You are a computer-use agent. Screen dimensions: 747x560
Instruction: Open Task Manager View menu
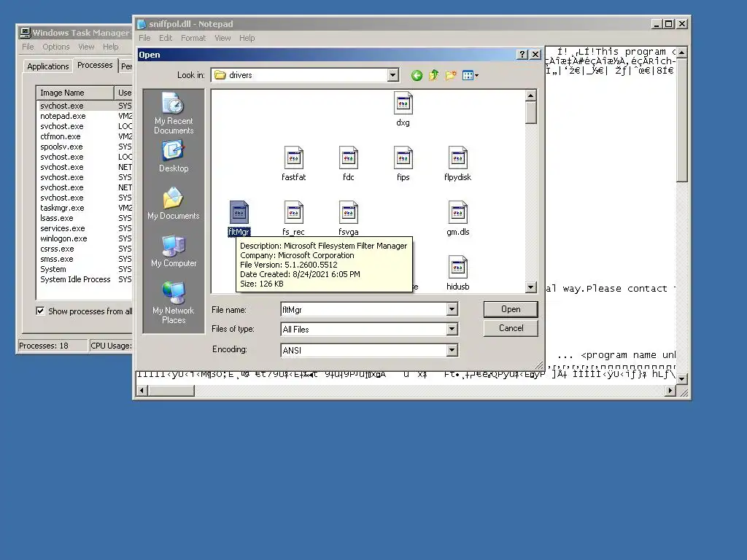(86, 47)
